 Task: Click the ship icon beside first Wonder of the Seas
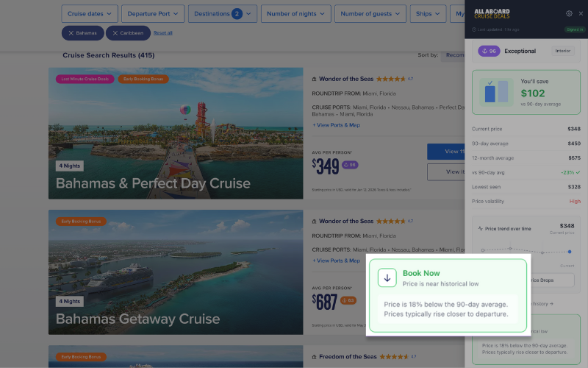(315, 79)
